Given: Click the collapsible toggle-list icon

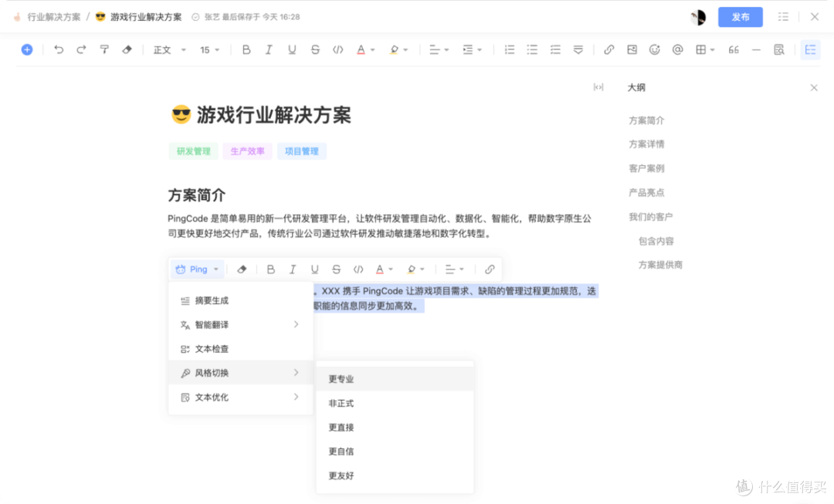Looking at the screenshot, I should (578, 50).
